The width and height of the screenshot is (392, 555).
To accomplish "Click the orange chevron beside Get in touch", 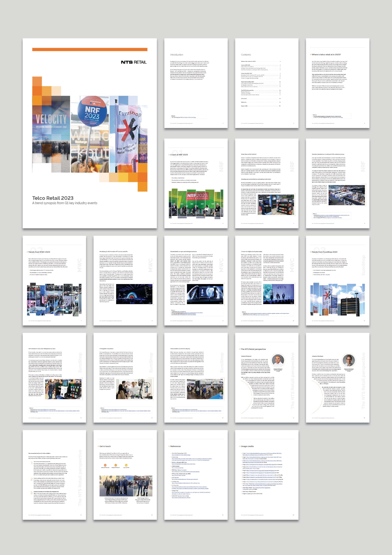I will (x=98, y=446).
